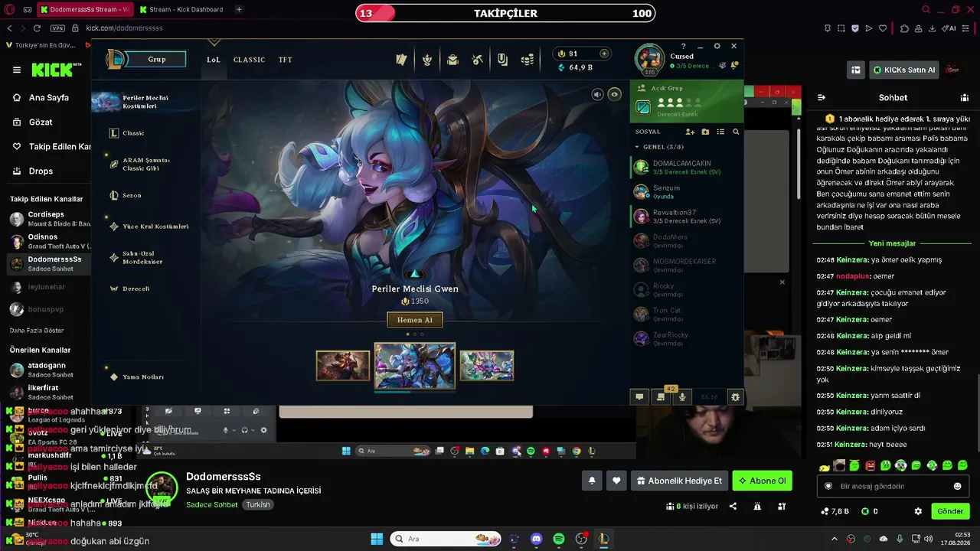This screenshot has height=551, width=980.
Task: Click the Hemen Al purchase button
Action: pos(414,320)
